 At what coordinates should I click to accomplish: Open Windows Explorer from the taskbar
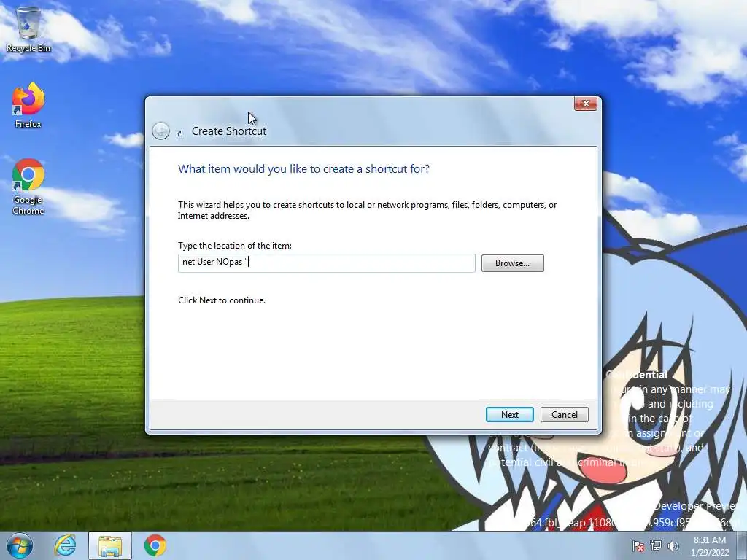click(110, 545)
